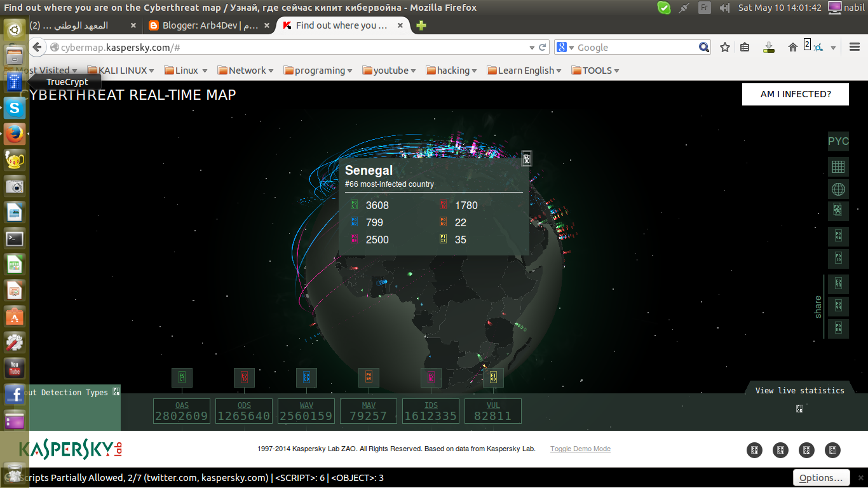Open Firefox hamburger menu
Viewport: 868px width, 488px height.
(854, 48)
